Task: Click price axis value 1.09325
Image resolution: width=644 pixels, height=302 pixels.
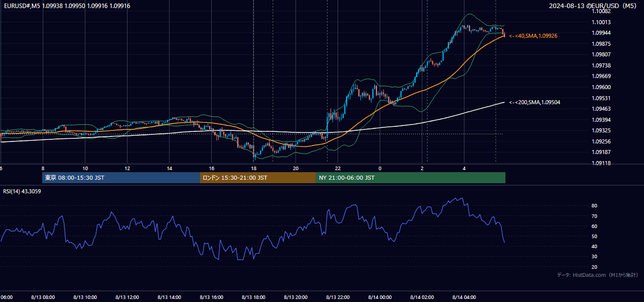Action: click(x=601, y=131)
